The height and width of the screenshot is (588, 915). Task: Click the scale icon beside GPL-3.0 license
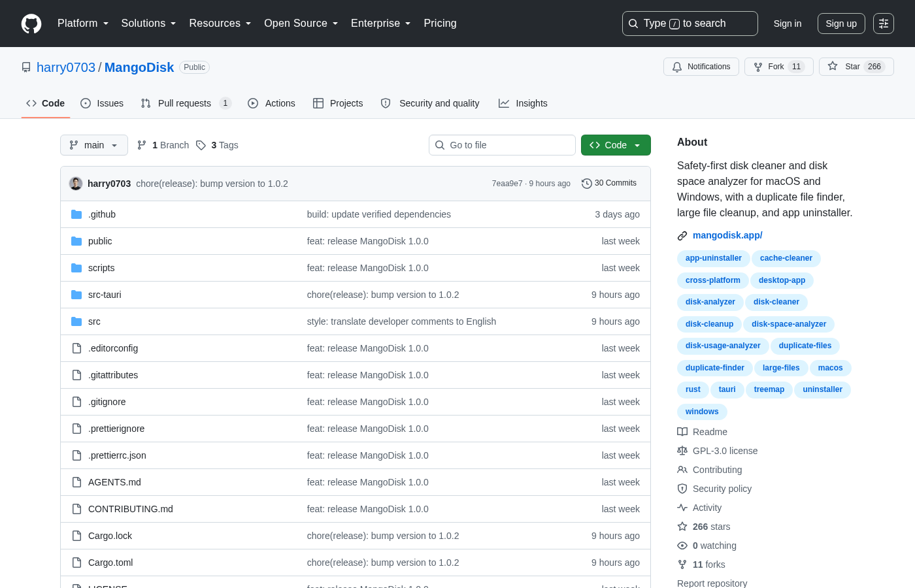coord(682,451)
